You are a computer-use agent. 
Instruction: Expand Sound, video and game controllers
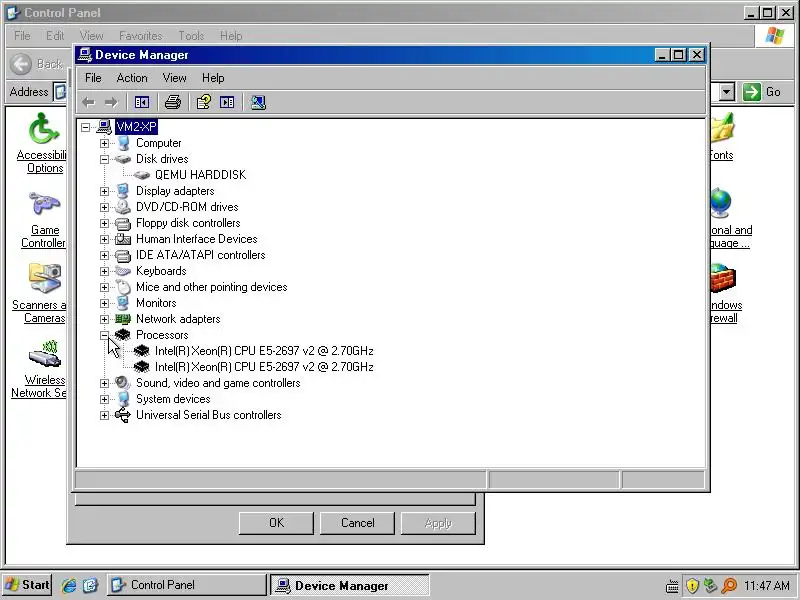(x=104, y=383)
